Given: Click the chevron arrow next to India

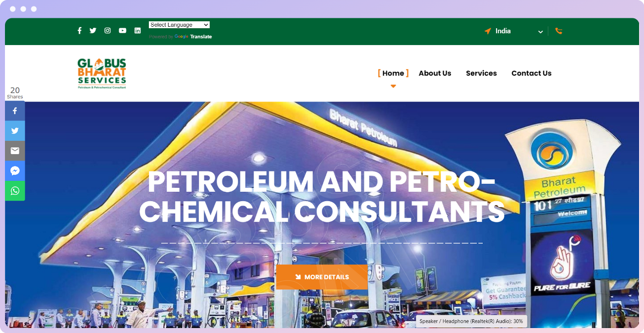Looking at the screenshot, I should pyautogui.click(x=540, y=32).
